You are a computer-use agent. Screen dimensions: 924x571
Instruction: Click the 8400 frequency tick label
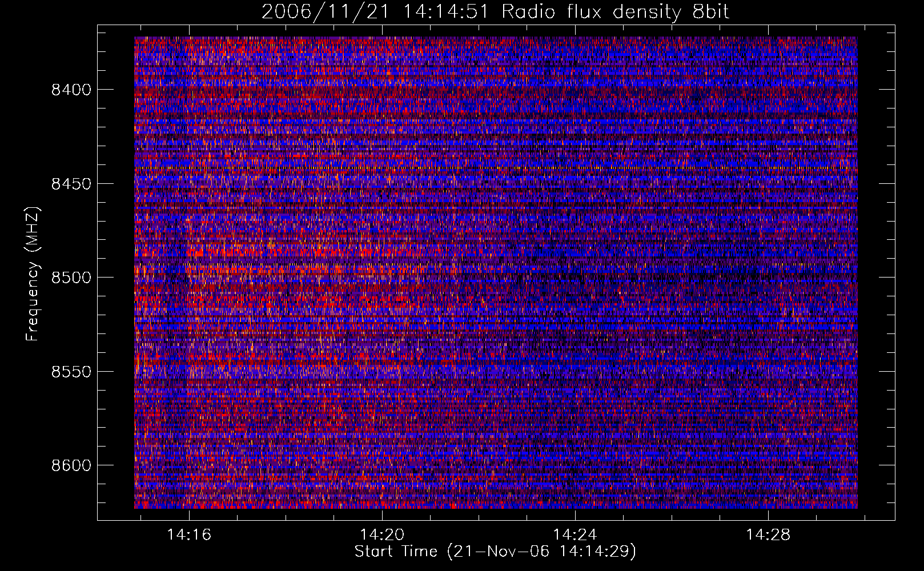tap(71, 90)
